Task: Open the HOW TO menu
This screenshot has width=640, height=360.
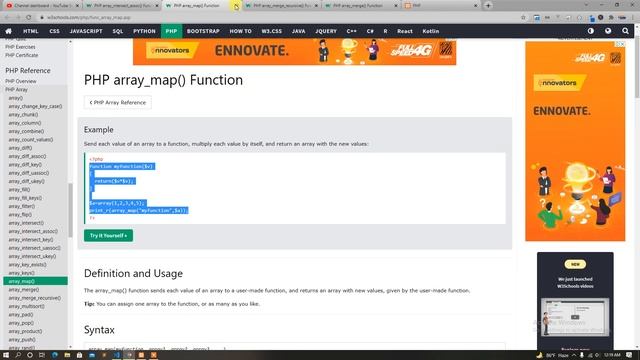Action: point(240,31)
